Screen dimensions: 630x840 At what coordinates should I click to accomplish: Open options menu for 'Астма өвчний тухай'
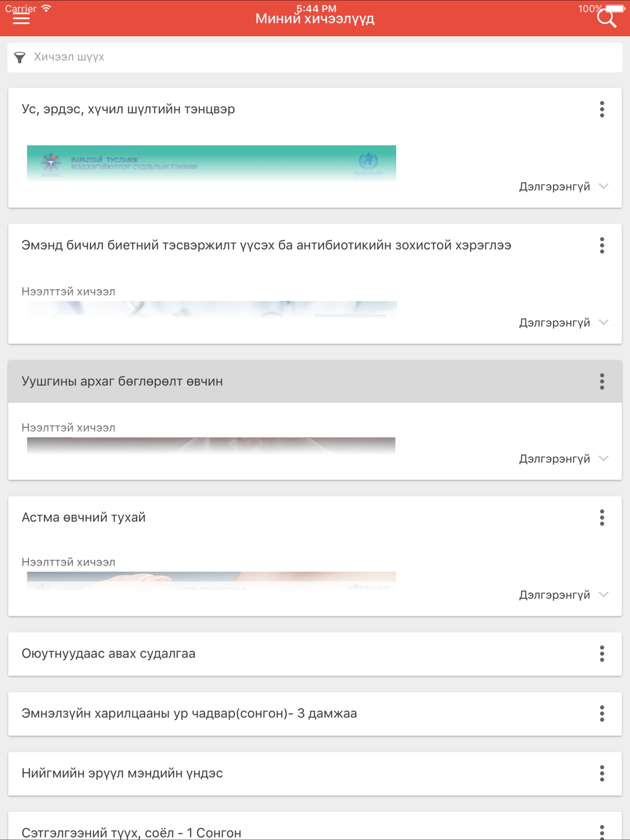click(x=602, y=517)
